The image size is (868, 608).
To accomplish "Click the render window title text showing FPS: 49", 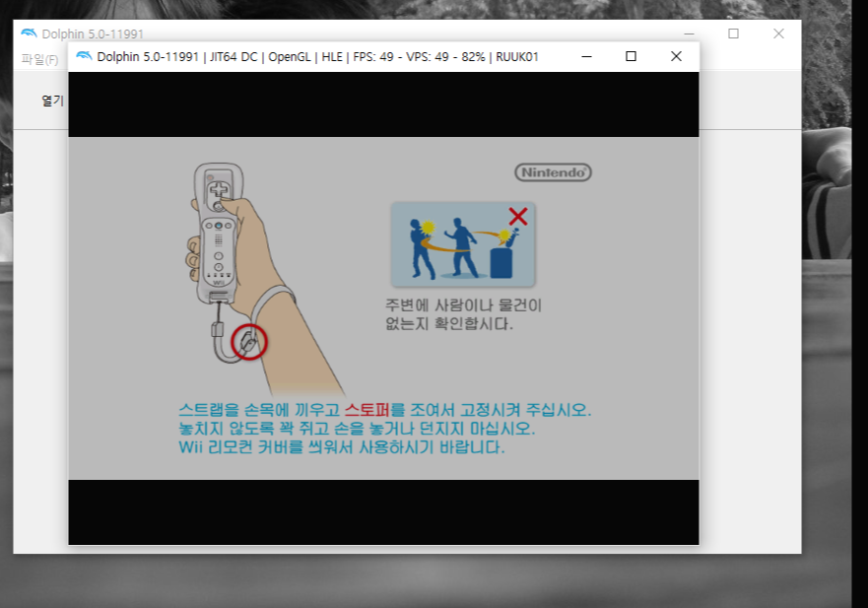I will pos(318,56).
